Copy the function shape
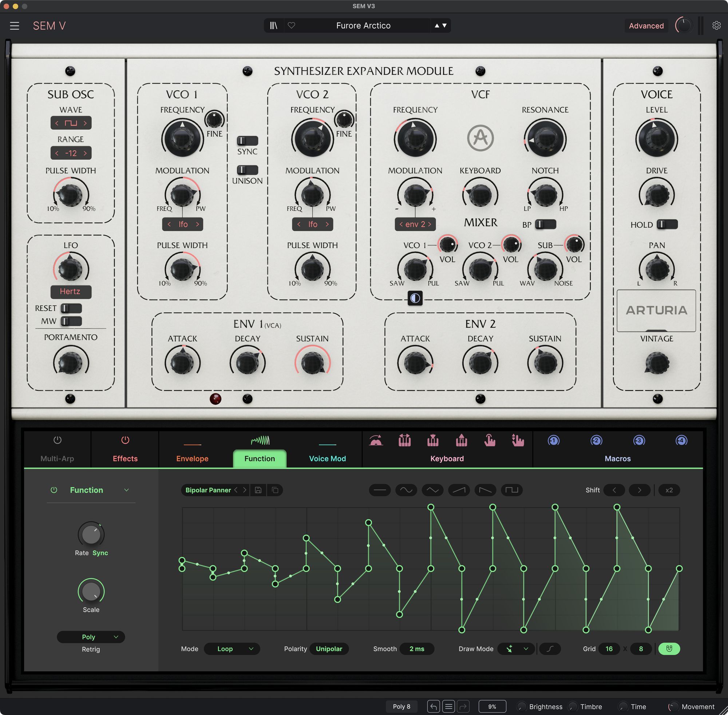728x715 pixels. tap(275, 490)
